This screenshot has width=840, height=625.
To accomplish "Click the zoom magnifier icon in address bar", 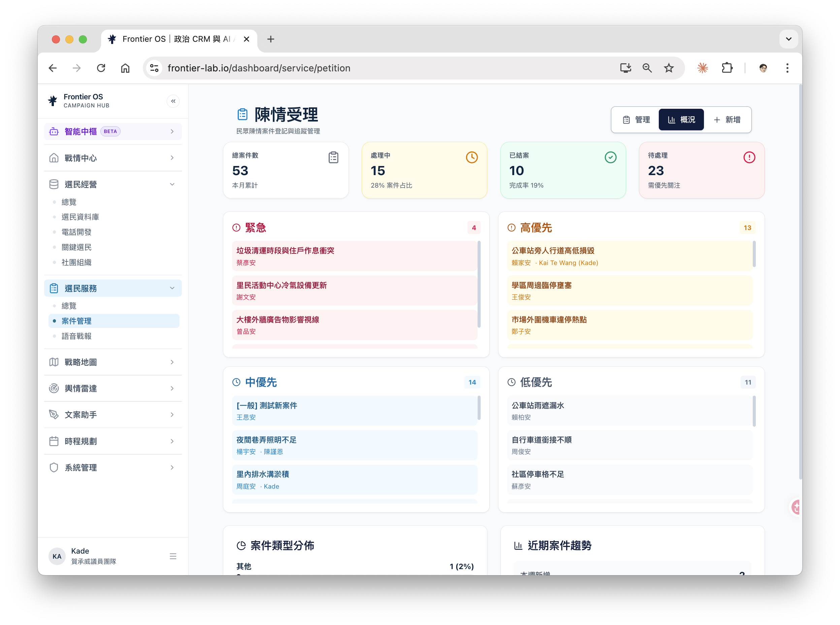I will tap(647, 68).
